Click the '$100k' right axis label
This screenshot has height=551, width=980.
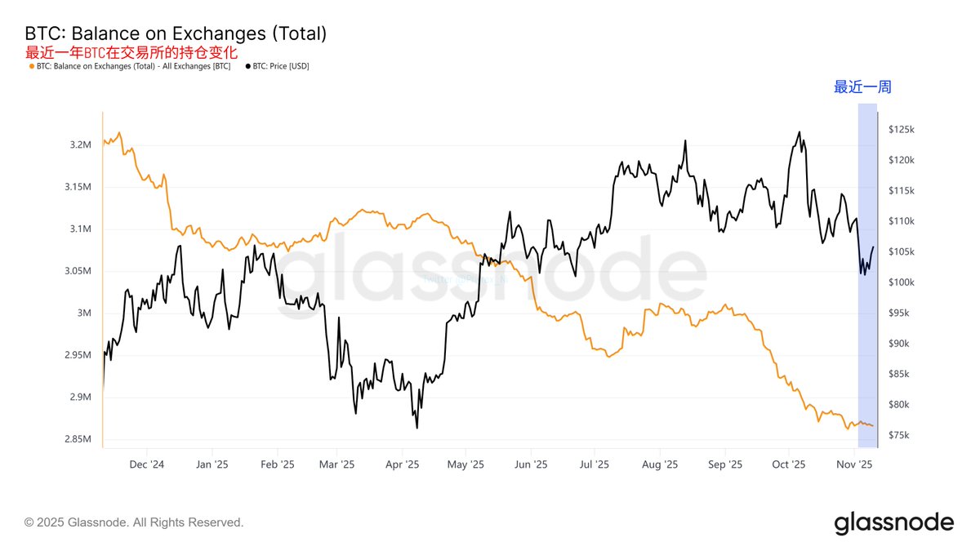coord(903,282)
